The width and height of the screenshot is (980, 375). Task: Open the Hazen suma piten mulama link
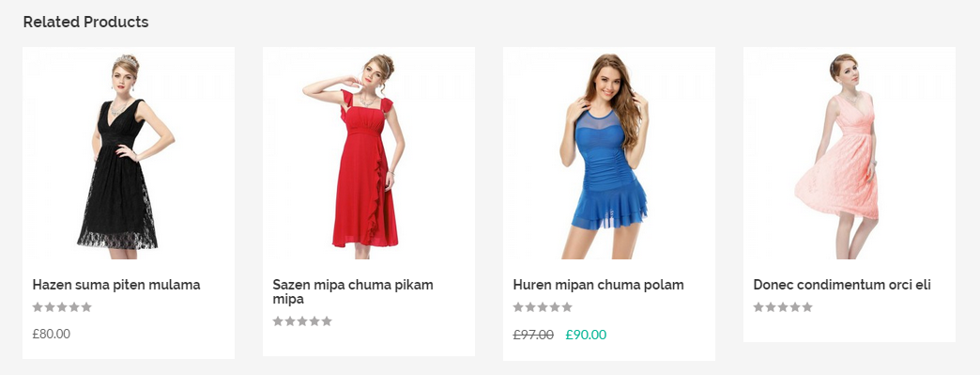click(116, 285)
